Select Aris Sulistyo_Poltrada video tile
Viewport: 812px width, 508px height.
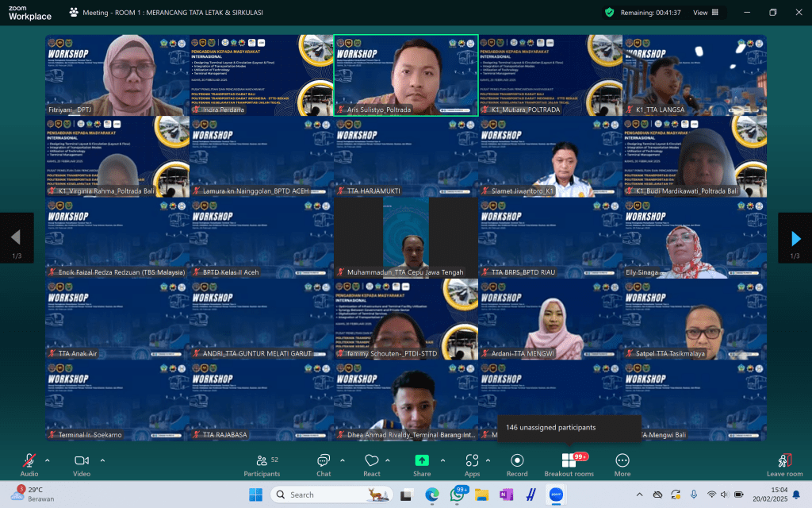(x=406, y=75)
